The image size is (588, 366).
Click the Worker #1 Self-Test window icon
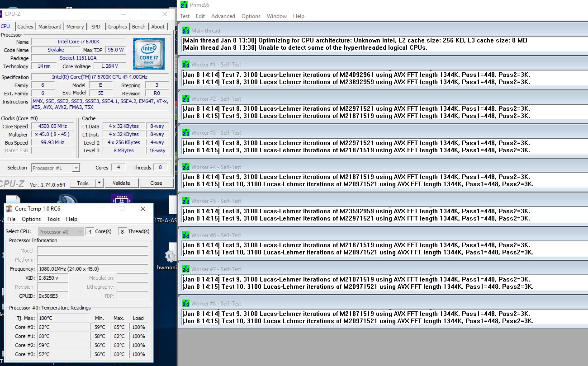[x=186, y=64]
